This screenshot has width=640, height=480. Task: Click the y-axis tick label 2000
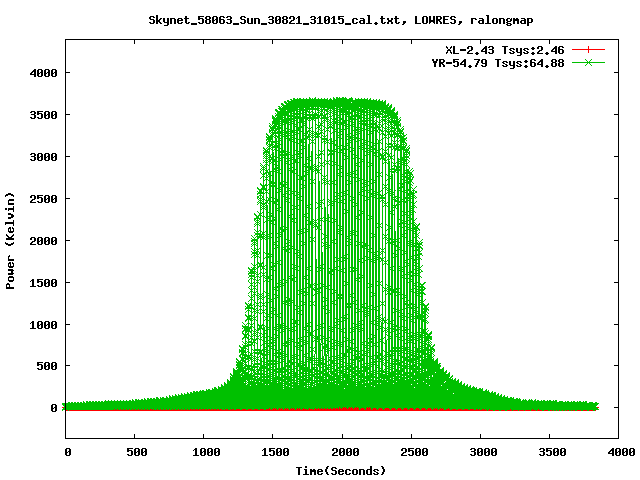pos(43,241)
